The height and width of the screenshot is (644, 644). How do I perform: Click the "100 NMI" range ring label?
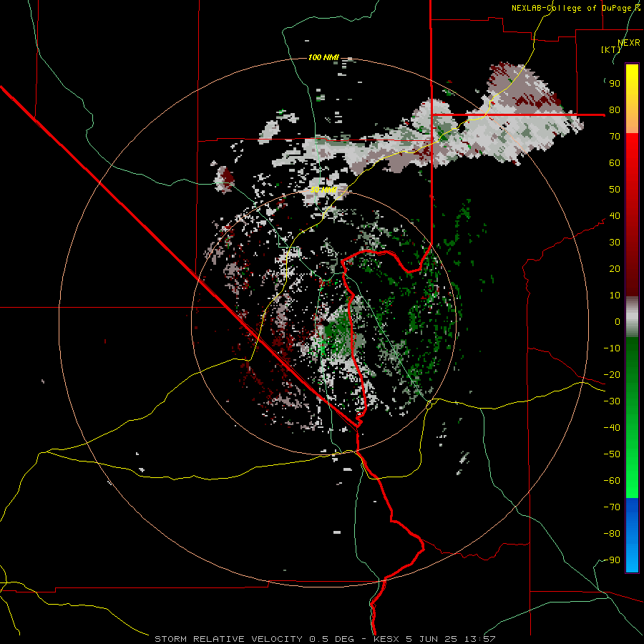pyautogui.click(x=323, y=57)
